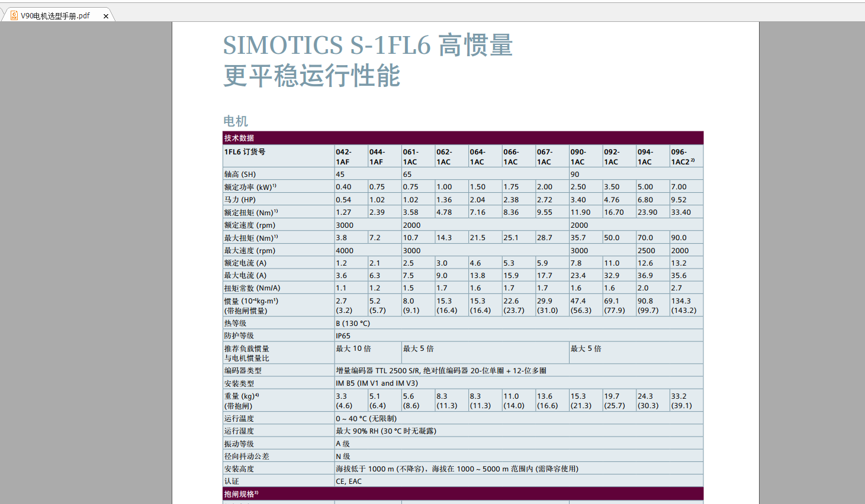Viewport: 865px width, 504px height.
Task: Click the 1FL6 订货号 row label
Action: (x=245, y=152)
